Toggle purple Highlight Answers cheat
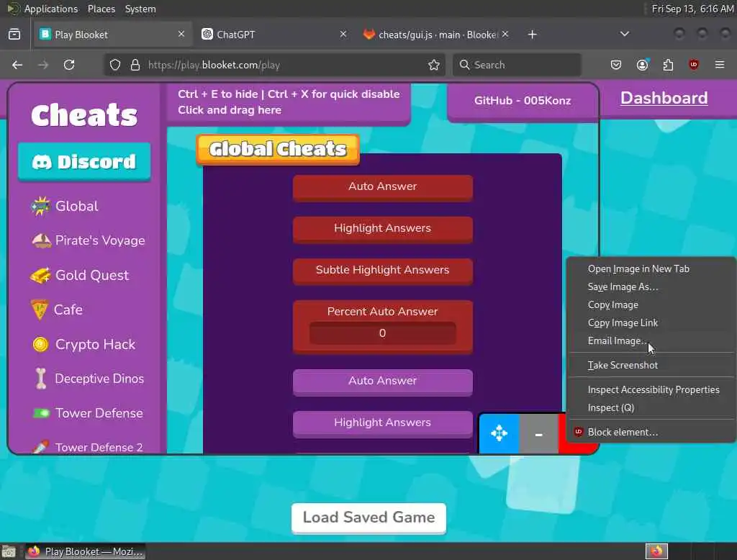Screen dimensions: 737x560 [383, 423]
